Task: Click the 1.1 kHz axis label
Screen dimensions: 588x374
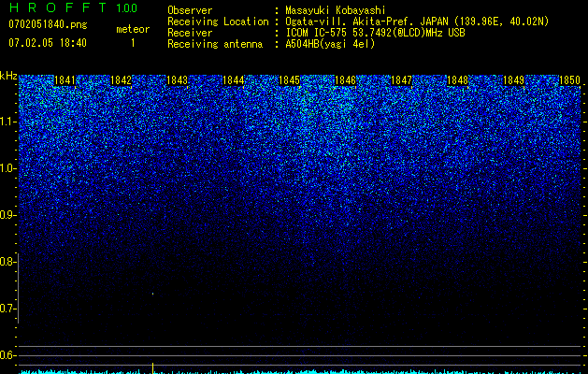Action: click(x=7, y=122)
